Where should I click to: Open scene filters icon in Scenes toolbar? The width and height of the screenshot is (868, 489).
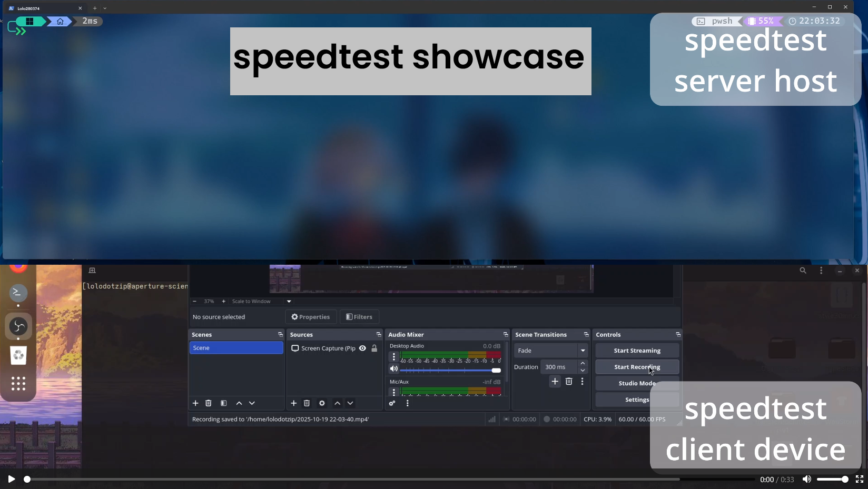pyautogui.click(x=224, y=403)
